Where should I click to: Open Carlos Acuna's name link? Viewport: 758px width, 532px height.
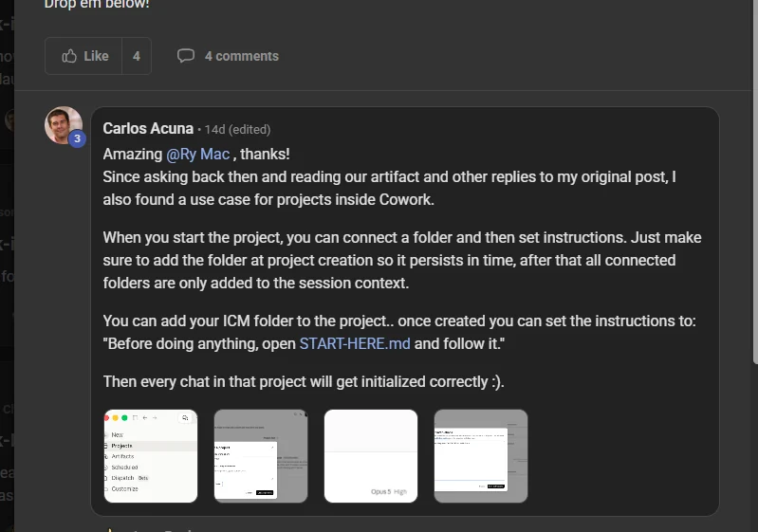point(148,129)
